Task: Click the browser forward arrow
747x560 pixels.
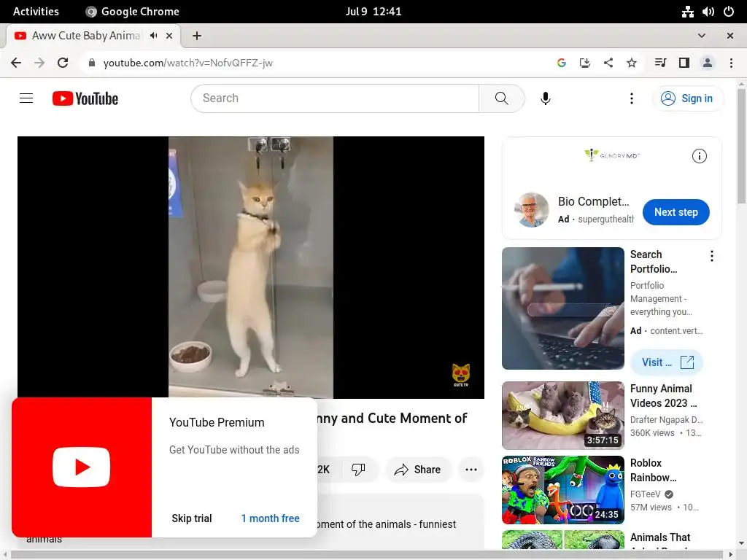Action: click(39, 63)
